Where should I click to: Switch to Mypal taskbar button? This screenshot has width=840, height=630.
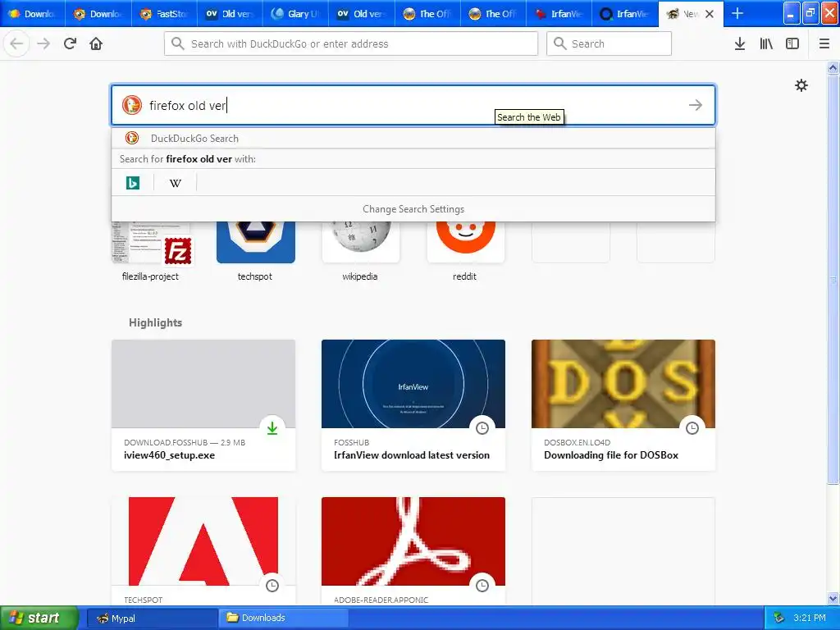point(152,618)
